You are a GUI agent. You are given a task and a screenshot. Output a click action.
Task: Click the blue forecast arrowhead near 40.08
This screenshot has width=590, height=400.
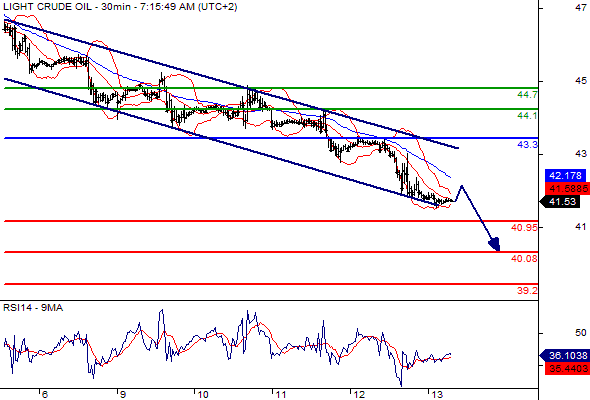click(x=495, y=244)
